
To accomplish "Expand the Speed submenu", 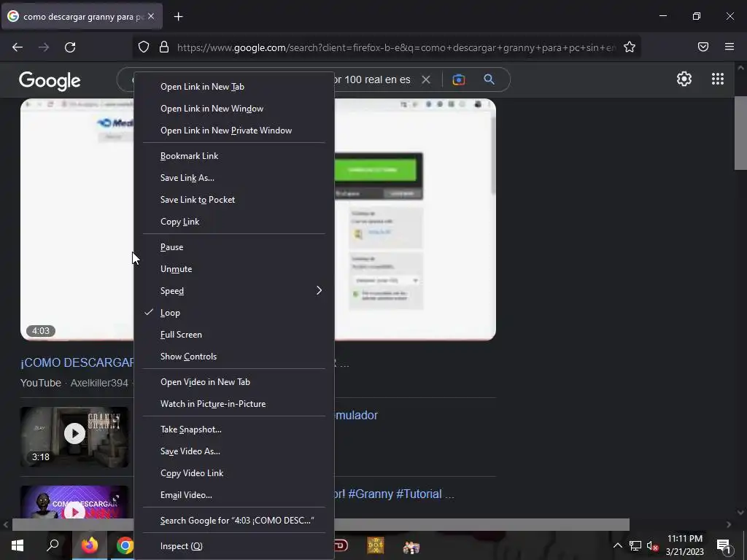I will [234, 291].
